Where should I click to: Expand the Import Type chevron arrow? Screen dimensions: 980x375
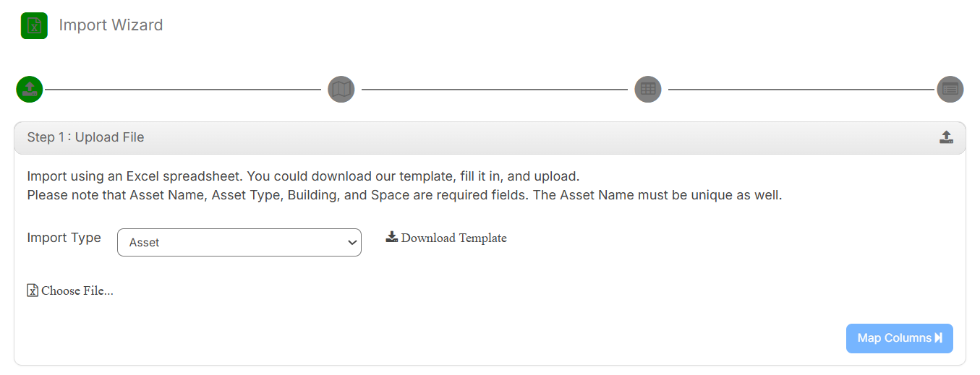point(352,243)
